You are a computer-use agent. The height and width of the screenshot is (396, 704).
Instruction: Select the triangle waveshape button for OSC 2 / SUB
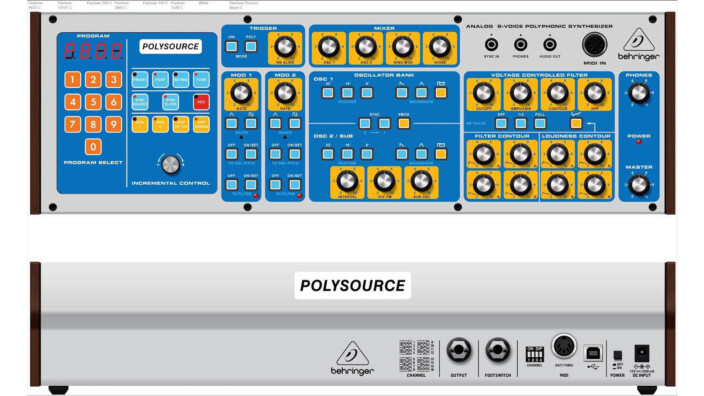[x=421, y=154]
